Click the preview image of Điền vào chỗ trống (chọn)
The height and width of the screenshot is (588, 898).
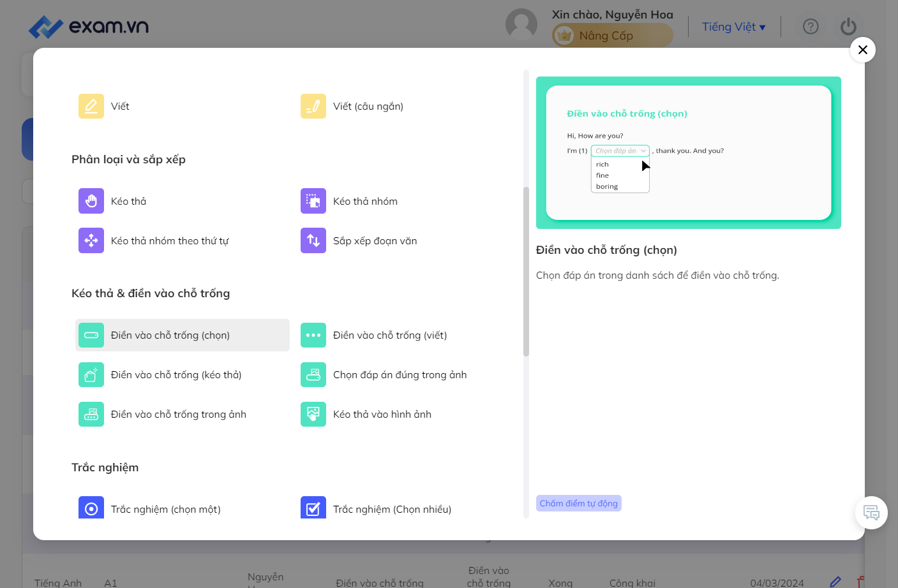(689, 153)
